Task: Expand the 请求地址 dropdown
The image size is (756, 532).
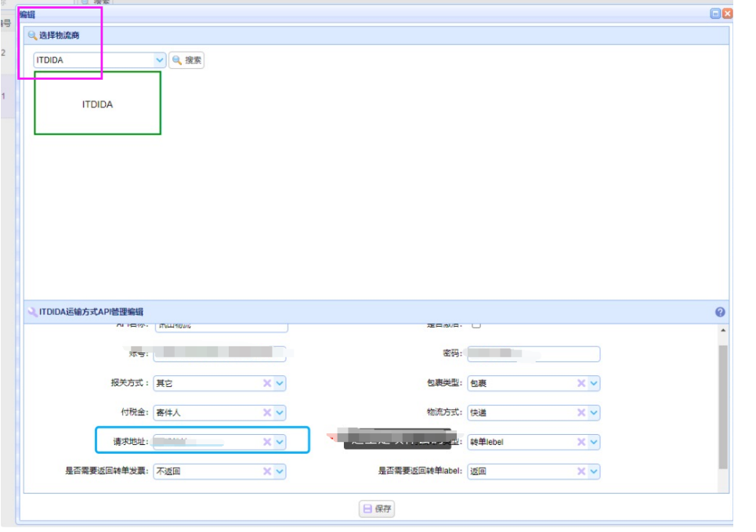Action: [x=280, y=442]
